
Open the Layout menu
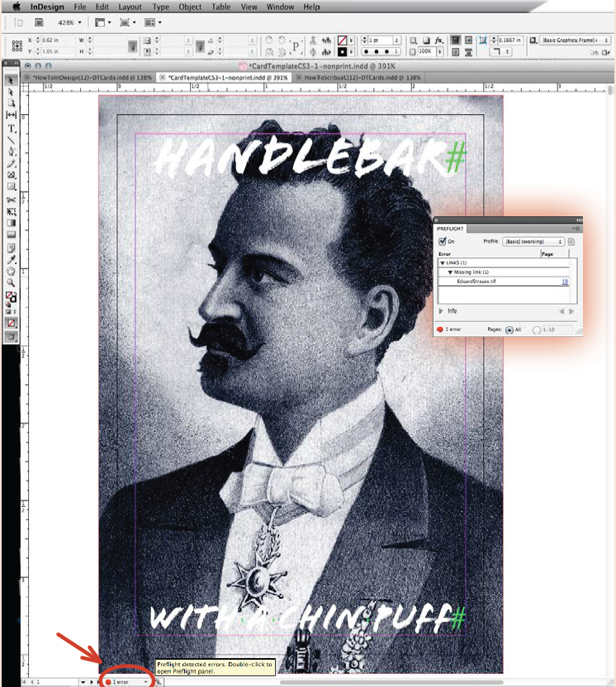coord(130,7)
